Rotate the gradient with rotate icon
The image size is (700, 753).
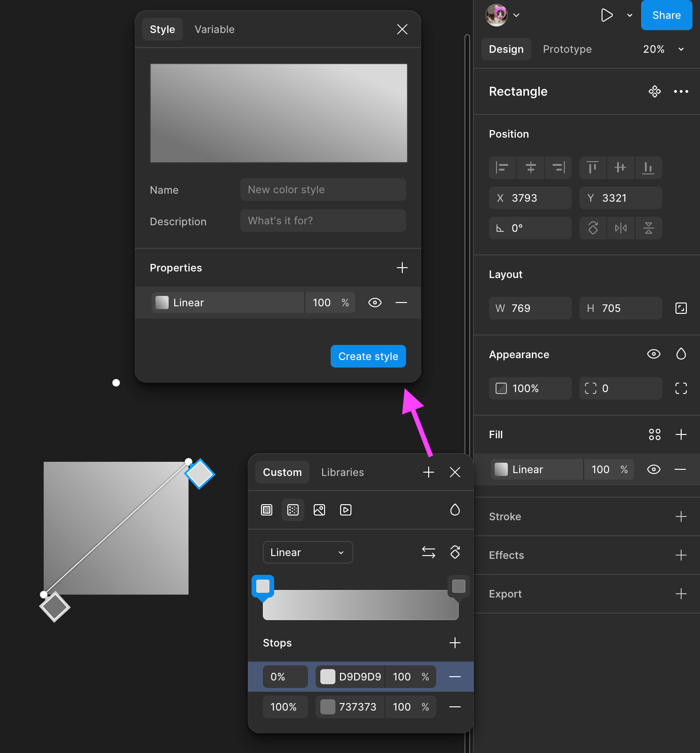pyautogui.click(x=455, y=552)
